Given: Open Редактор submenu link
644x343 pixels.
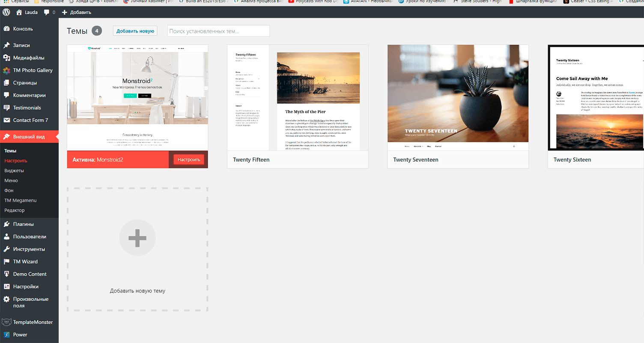Looking at the screenshot, I should point(15,210).
